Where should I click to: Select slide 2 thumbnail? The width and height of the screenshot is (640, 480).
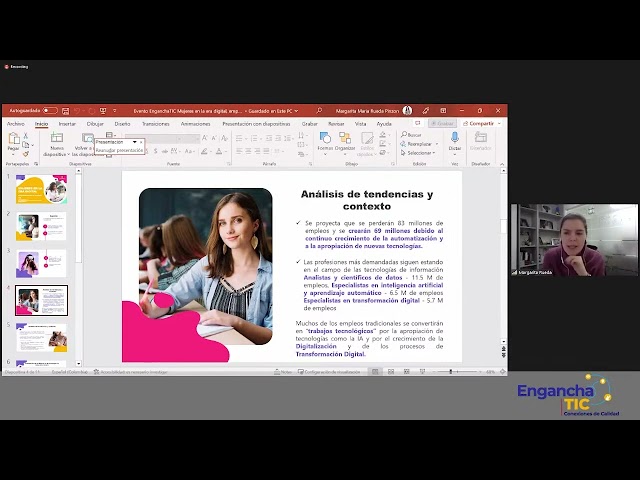tap(42, 226)
